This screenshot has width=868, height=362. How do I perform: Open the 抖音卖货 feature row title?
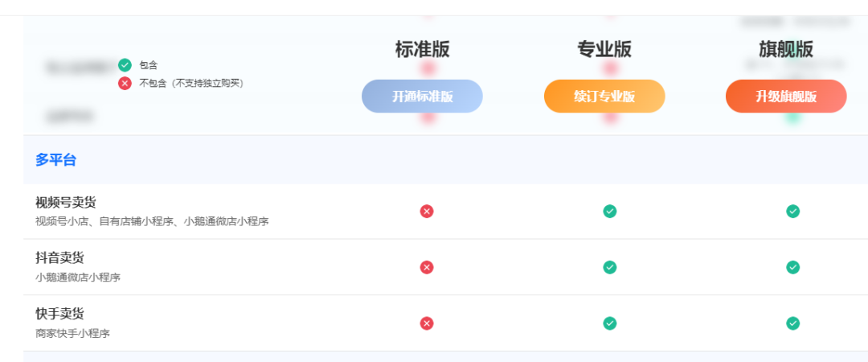point(59,257)
